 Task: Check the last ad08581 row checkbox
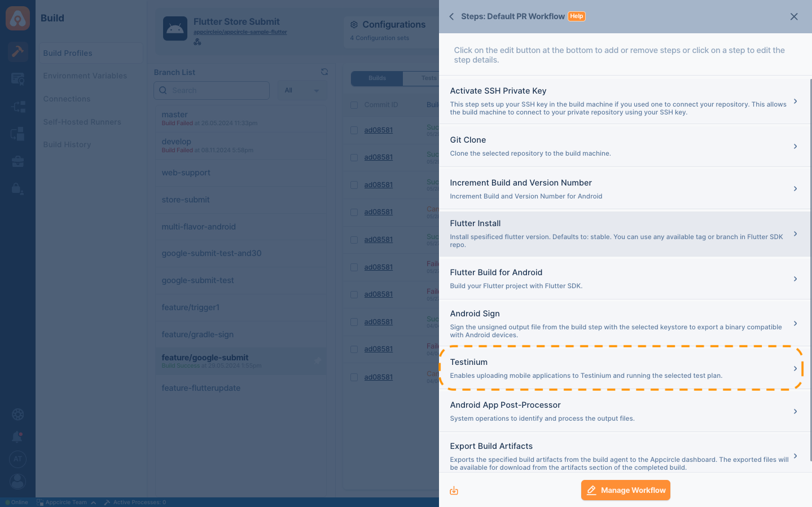pyautogui.click(x=354, y=377)
